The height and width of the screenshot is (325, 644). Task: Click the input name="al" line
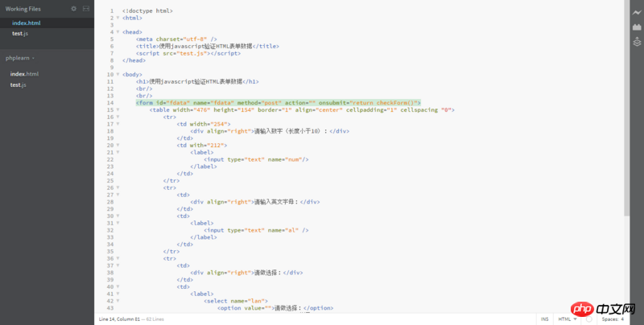pyautogui.click(x=256, y=230)
